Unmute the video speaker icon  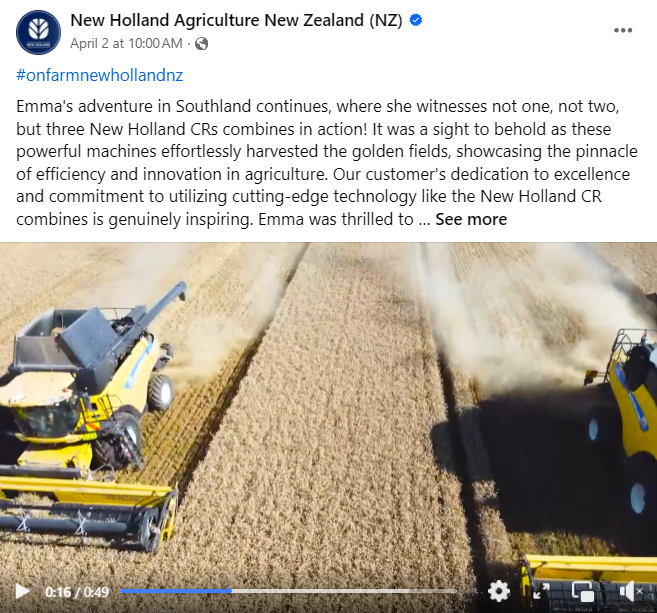[x=631, y=591]
